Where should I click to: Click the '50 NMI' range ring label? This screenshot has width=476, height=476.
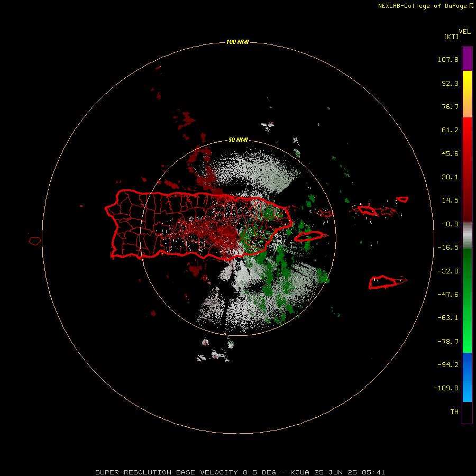click(x=238, y=140)
